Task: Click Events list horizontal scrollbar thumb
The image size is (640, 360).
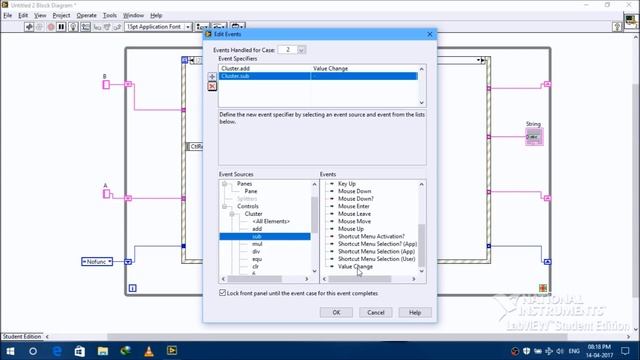Action: tap(360, 279)
